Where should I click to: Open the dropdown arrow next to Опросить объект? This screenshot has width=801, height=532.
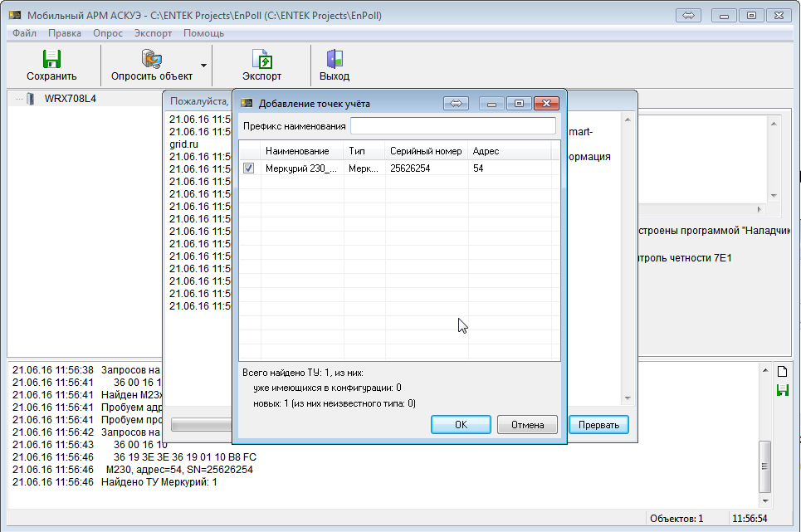point(204,66)
